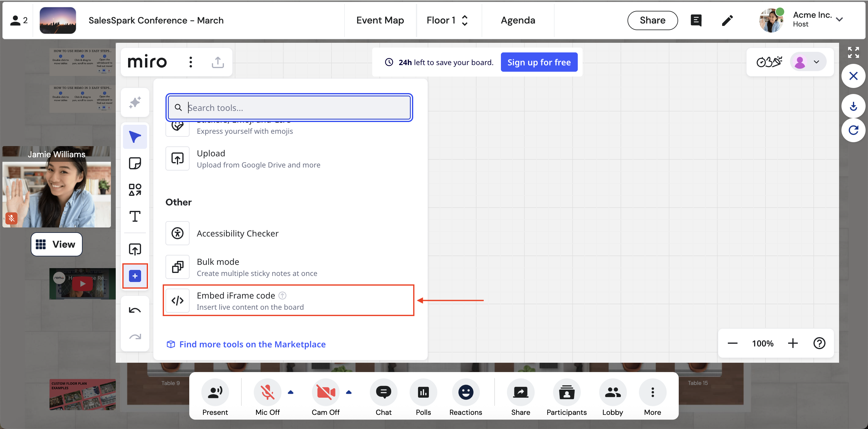Open microphone options arrow beside Mic Off
Image resolution: width=868 pixels, height=429 pixels.
[291, 392]
